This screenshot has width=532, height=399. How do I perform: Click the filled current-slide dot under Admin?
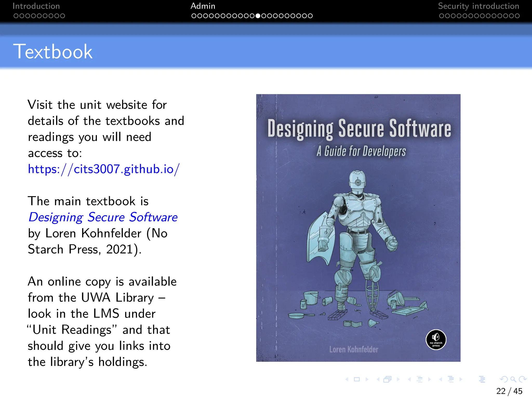click(x=258, y=16)
